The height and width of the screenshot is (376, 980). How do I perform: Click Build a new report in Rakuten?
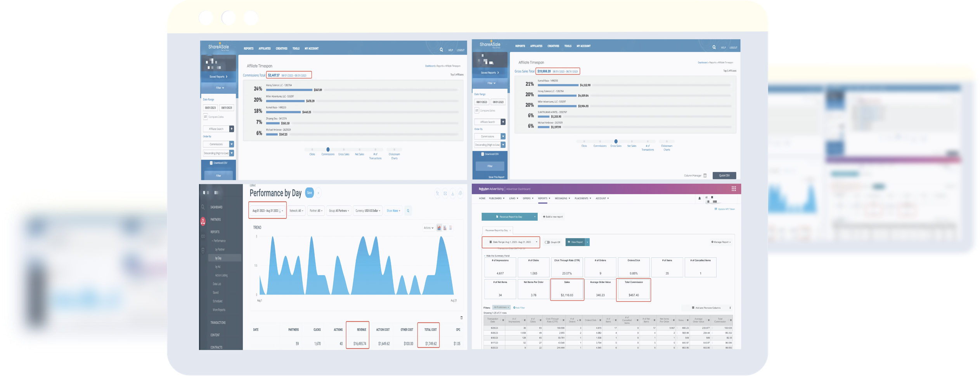[x=553, y=217]
